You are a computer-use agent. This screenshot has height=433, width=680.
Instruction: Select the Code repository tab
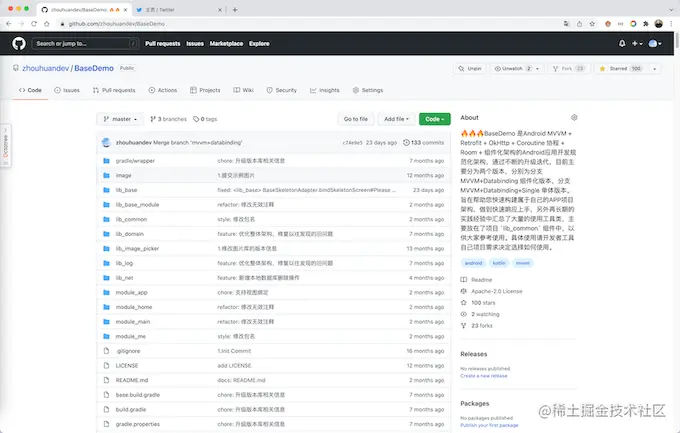pyautogui.click(x=30, y=90)
